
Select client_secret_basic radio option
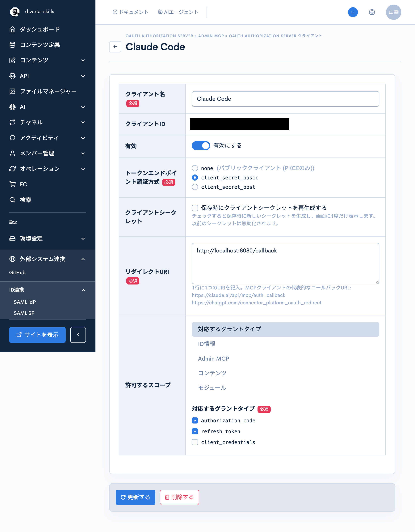(x=195, y=178)
